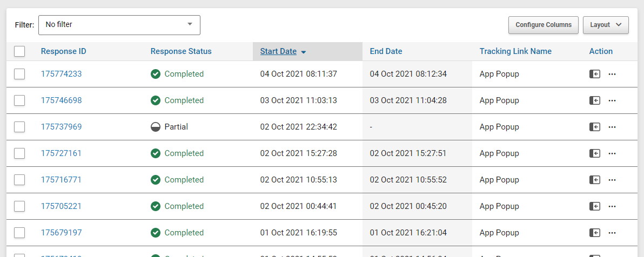Select checkbox for response 175746698
Viewport: 644px width, 257px height.
(19, 100)
